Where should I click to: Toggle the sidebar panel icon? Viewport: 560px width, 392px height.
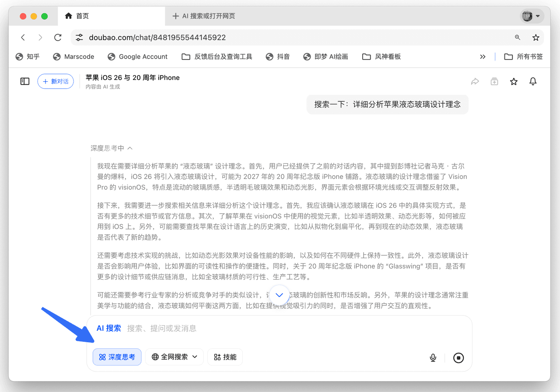point(25,81)
